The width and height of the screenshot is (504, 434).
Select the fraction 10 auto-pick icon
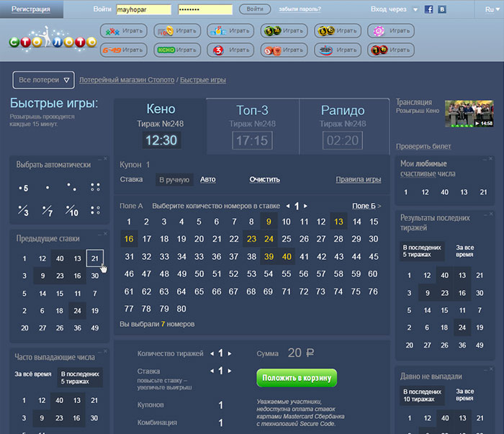(x=71, y=211)
